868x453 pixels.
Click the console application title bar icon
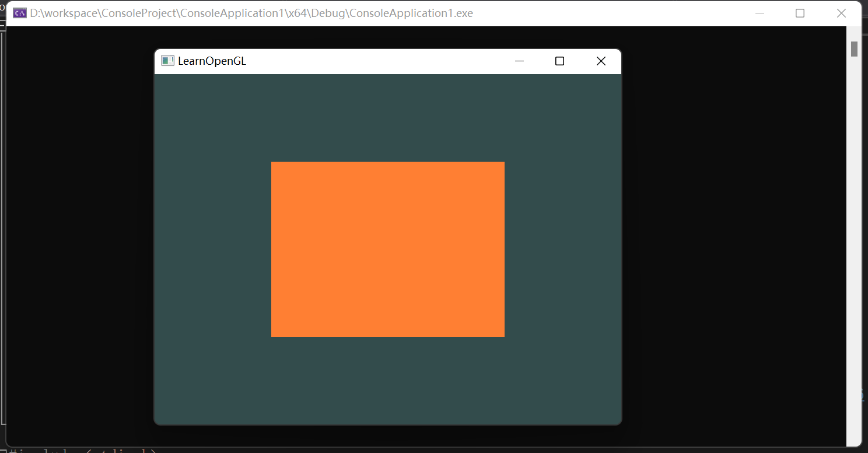(20, 13)
